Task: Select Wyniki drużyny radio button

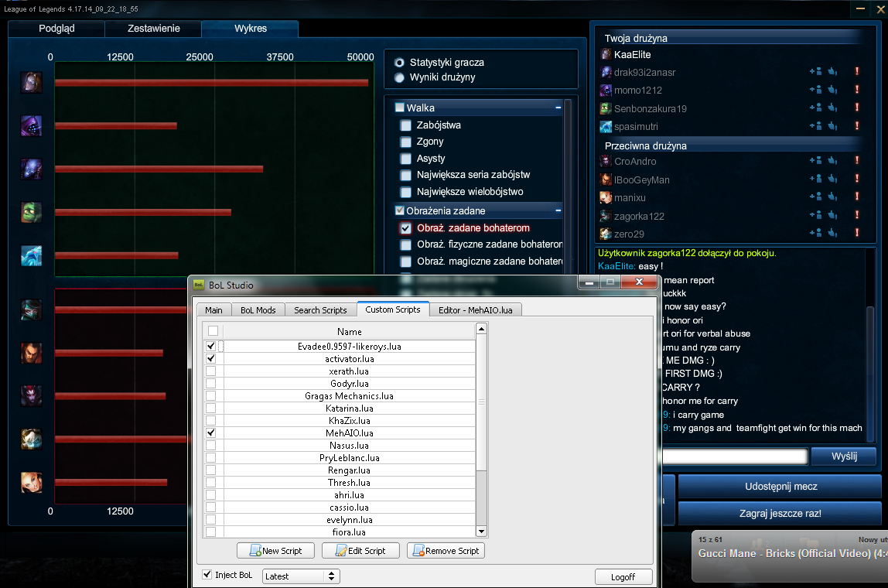Action: pyautogui.click(x=399, y=77)
